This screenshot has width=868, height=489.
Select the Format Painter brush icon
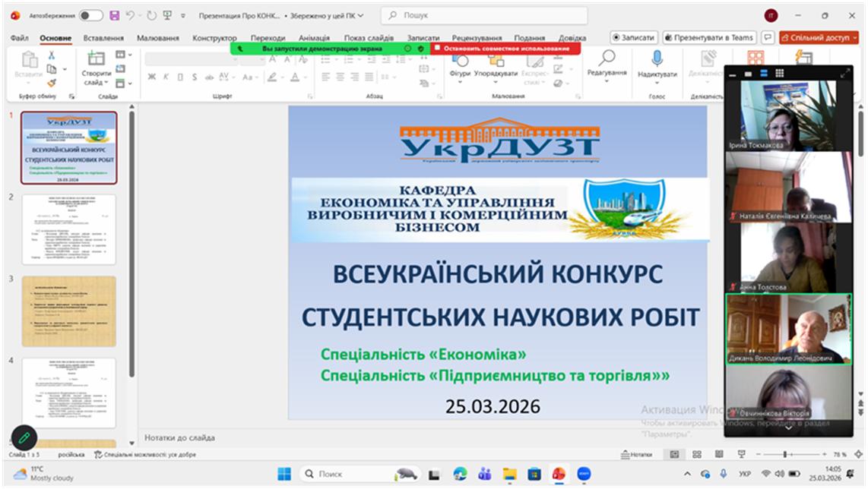coord(52,83)
